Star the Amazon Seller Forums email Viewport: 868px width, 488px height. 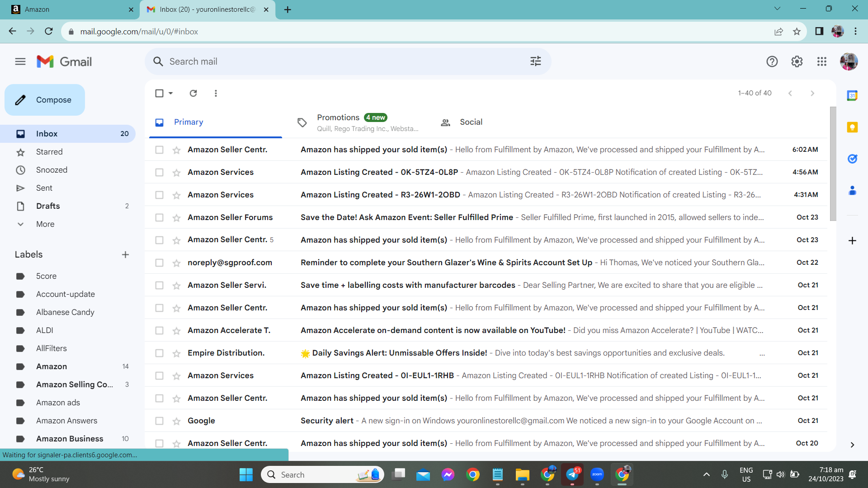click(176, 218)
